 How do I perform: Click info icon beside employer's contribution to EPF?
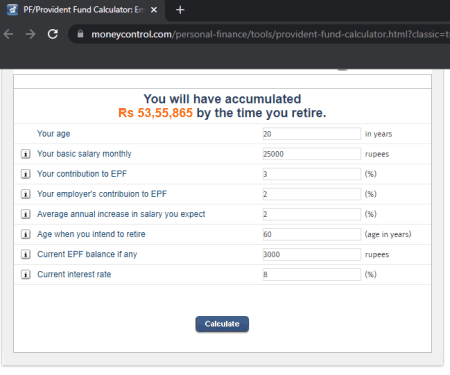click(26, 194)
